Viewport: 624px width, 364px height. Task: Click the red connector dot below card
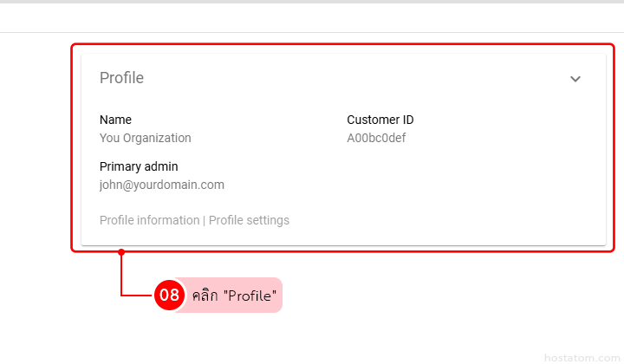pyautogui.click(x=121, y=252)
